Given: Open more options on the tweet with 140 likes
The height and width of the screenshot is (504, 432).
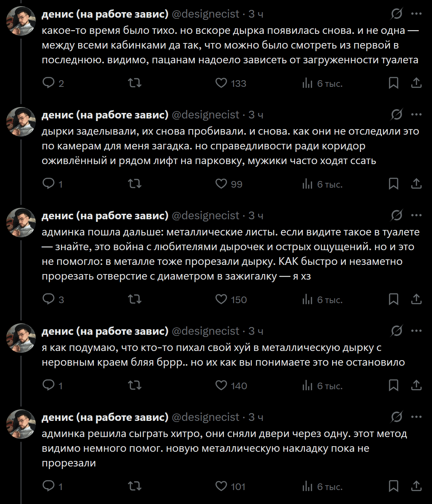Looking at the screenshot, I should click(416, 331).
